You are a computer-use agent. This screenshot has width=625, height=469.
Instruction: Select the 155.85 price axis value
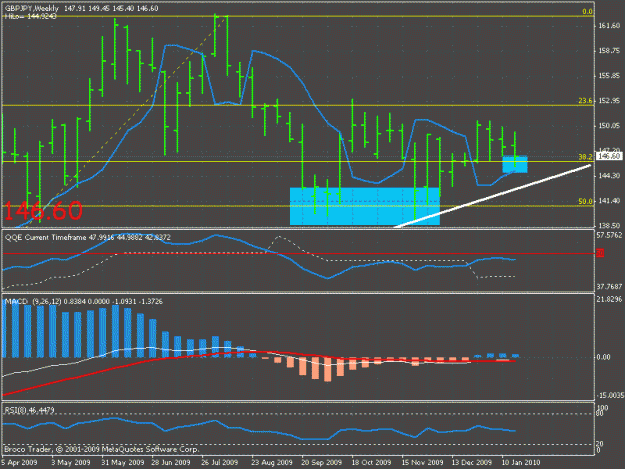[609, 76]
